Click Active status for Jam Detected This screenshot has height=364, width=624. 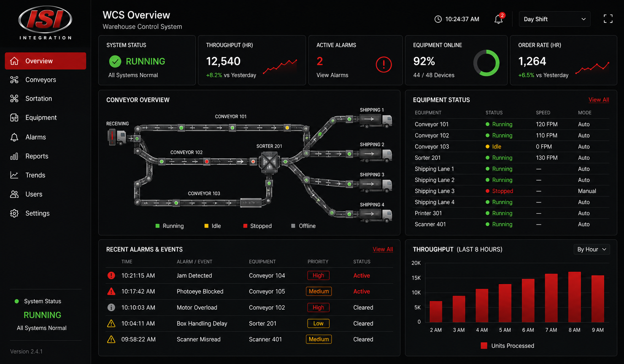(362, 275)
